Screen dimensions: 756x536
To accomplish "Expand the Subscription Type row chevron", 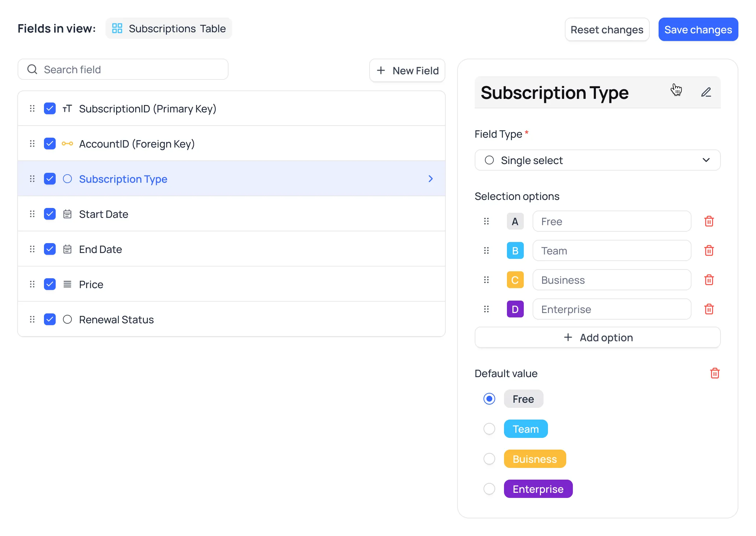I will pos(430,179).
